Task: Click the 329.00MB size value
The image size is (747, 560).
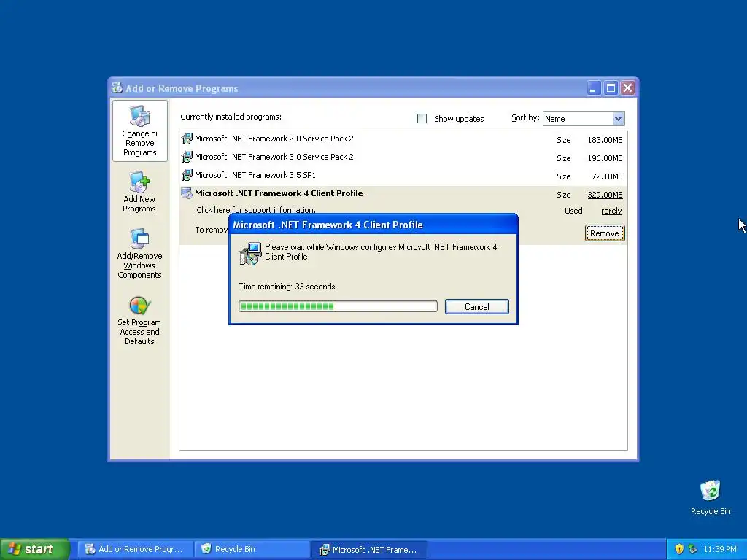Action: coord(605,195)
